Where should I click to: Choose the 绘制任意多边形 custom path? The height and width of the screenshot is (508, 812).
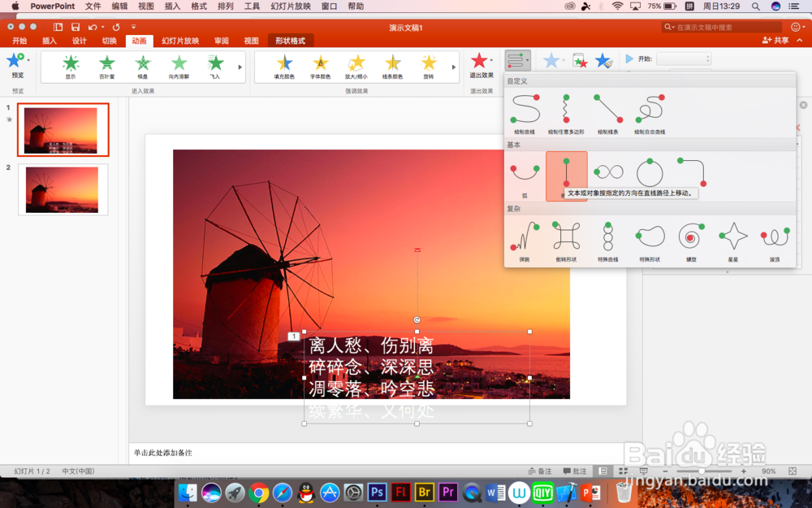567,114
